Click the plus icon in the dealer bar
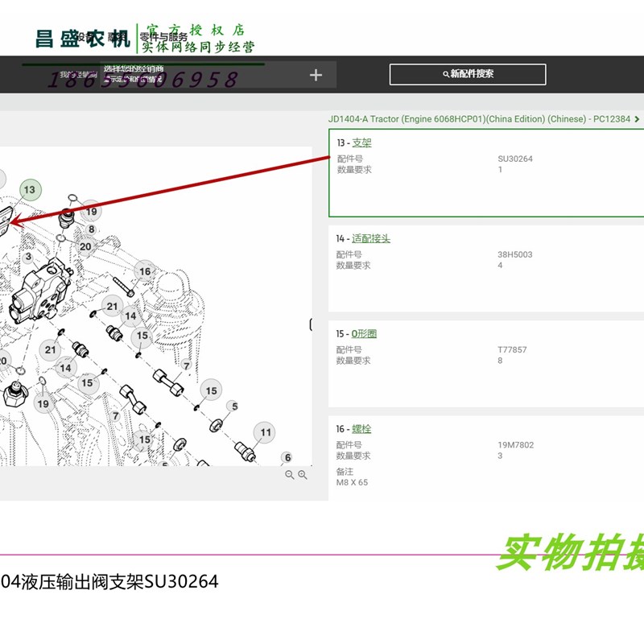The width and height of the screenshot is (644, 644). click(316, 75)
